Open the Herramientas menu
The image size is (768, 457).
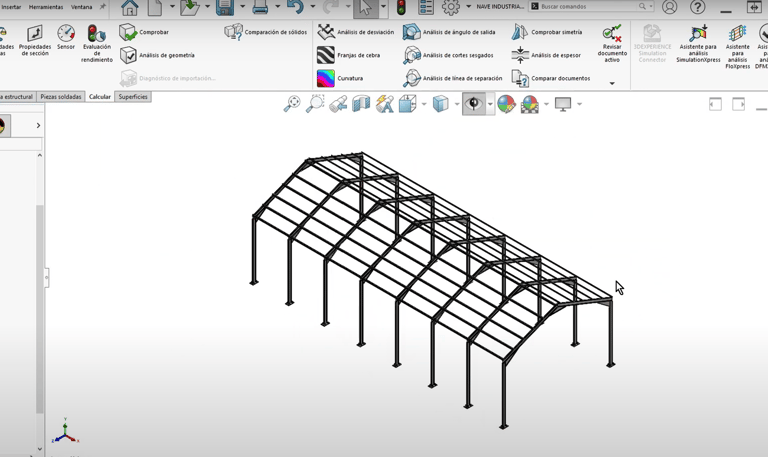coord(46,7)
